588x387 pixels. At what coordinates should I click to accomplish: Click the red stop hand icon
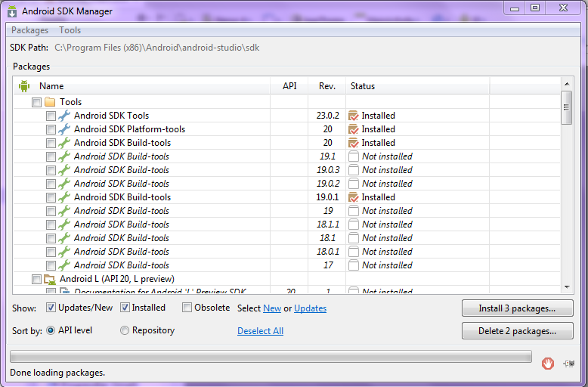[548, 363]
